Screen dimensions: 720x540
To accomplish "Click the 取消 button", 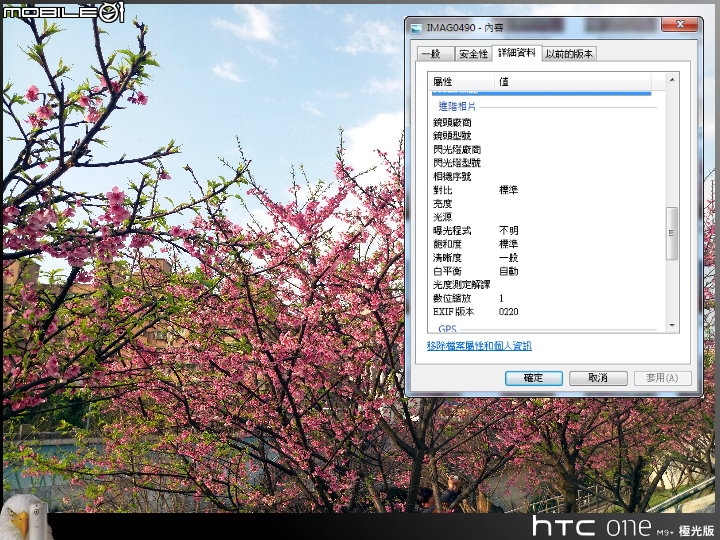I will click(x=598, y=378).
